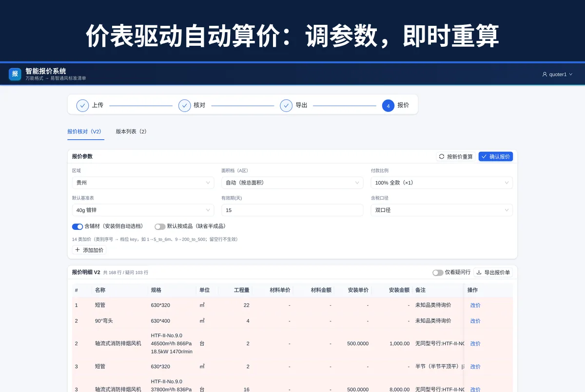This screenshot has height=392, width=585.
Task: Click 单位 column header
Action: click(204, 290)
